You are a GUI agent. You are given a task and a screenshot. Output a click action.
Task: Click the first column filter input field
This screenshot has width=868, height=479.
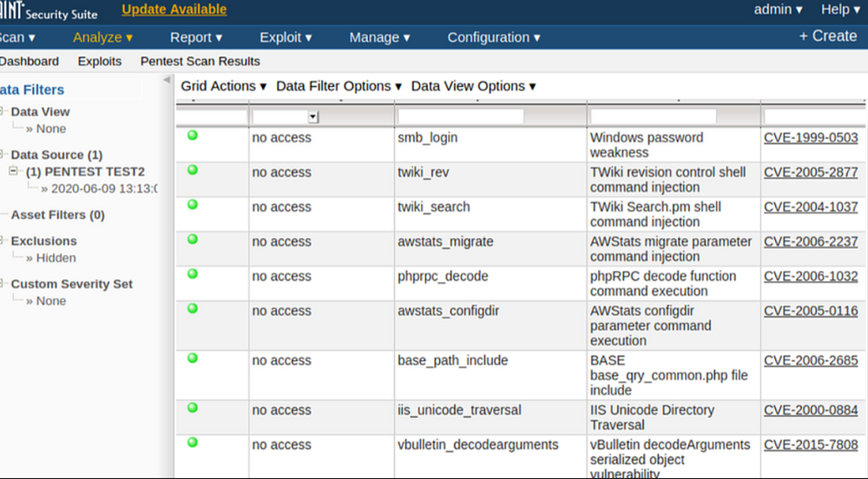pyautogui.click(x=212, y=116)
